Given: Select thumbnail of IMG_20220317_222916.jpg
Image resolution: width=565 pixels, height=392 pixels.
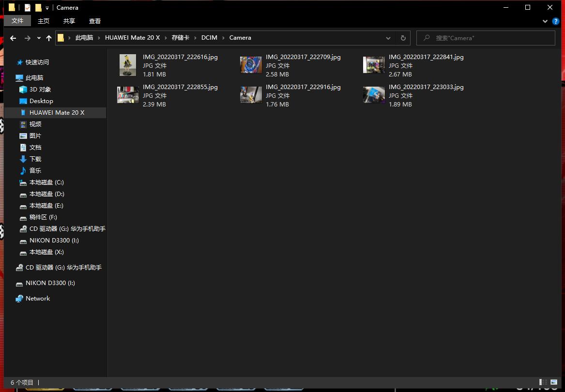Looking at the screenshot, I should (251, 95).
